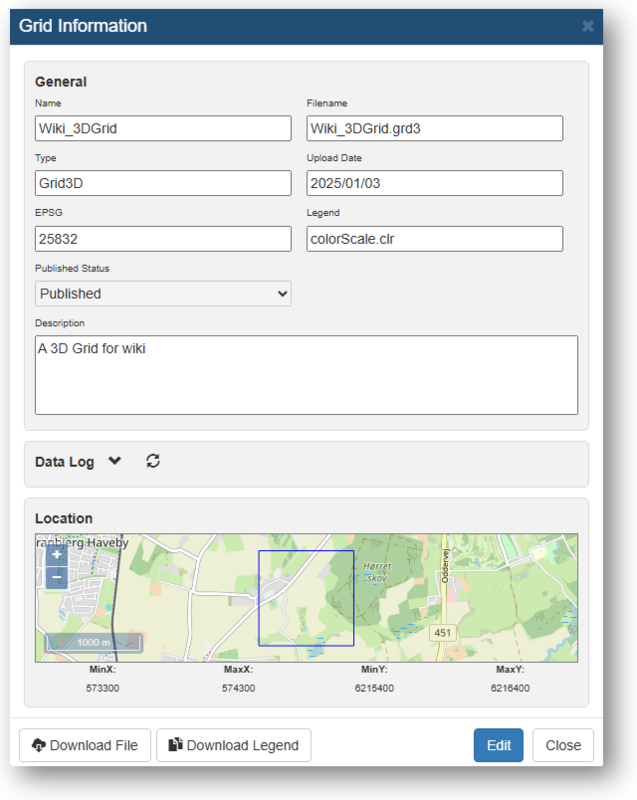Click the Name field containing Wiki_3DGrid
Image resolution: width=637 pixels, height=800 pixels.
pyautogui.click(x=163, y=128)
